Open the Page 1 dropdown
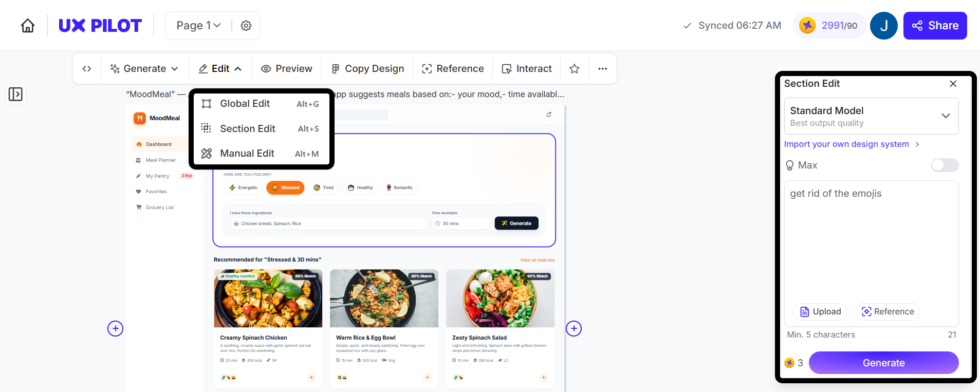The width and height of the screenshot is (980, 392). (198, 26)
